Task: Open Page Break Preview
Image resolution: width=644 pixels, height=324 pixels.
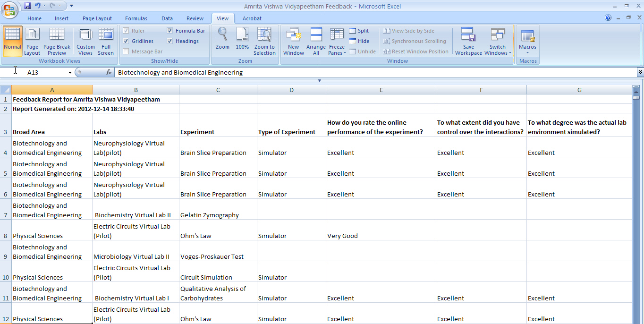Action: tap(57, 42)
